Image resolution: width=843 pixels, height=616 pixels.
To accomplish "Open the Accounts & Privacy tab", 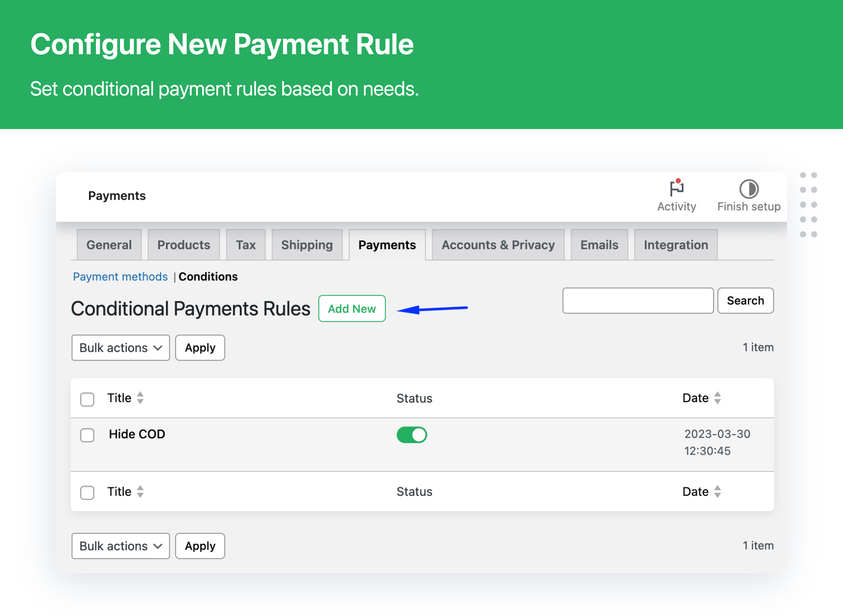I will (498, 245).
